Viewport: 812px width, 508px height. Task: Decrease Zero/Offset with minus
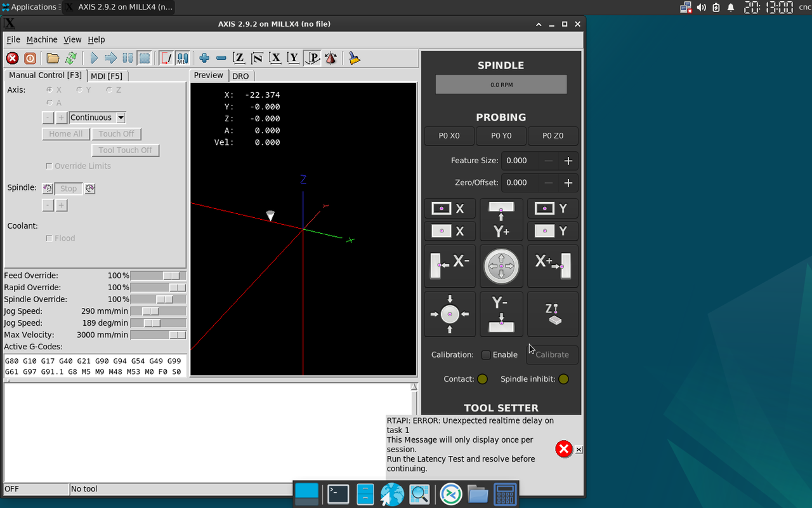point(549,183)
